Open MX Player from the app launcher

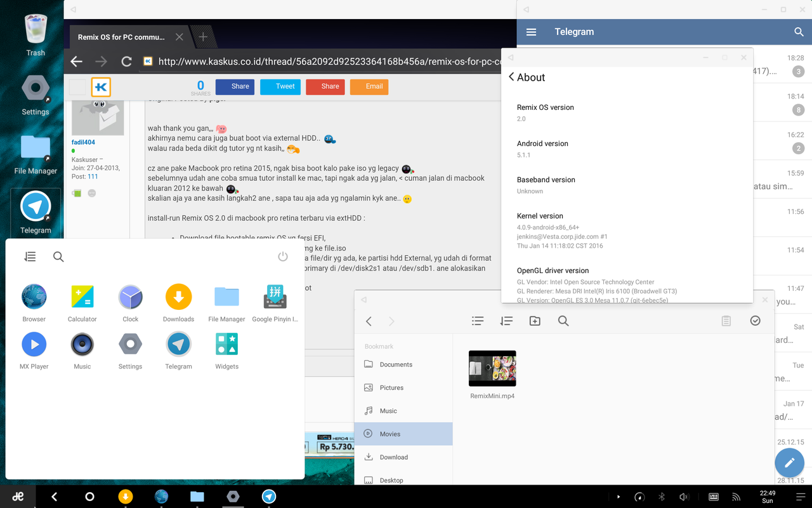[x=34, y=345]
